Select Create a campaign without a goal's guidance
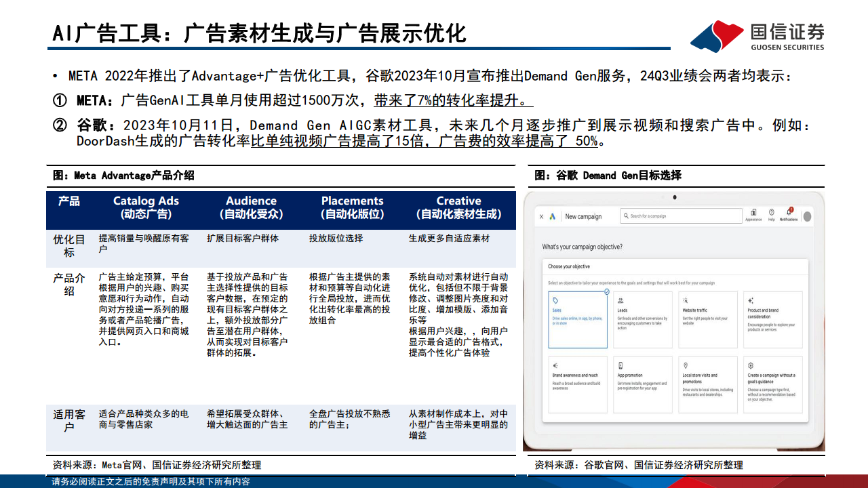868x488 pixels. [x=772, y=378]
